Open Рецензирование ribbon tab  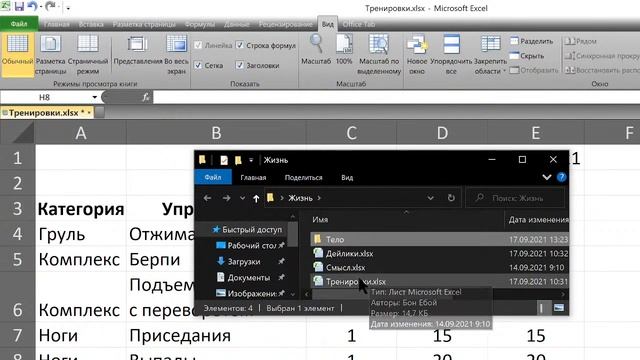point(285,24)
